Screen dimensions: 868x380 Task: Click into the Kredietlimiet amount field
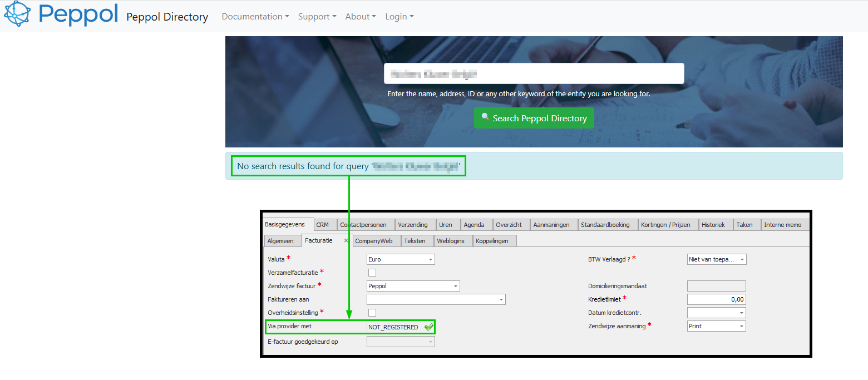click(716, 299)
